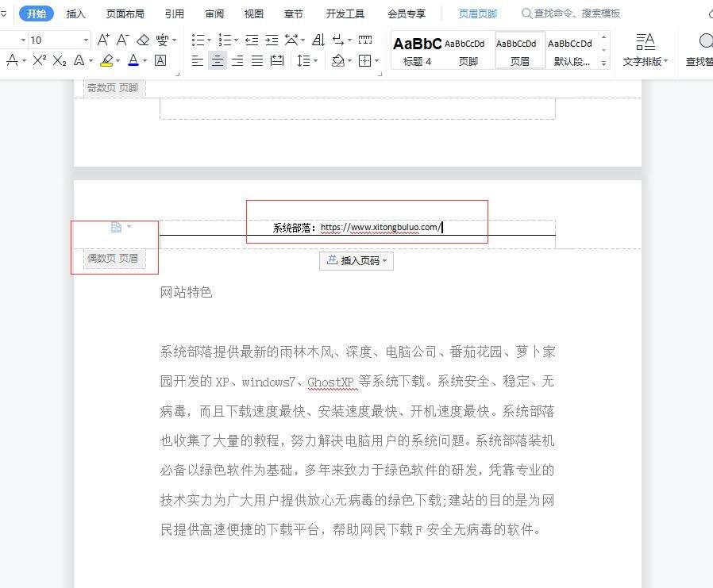Expand borders dropdown arrow
Screen dimensions: 713x588
[x=377, y=60]
